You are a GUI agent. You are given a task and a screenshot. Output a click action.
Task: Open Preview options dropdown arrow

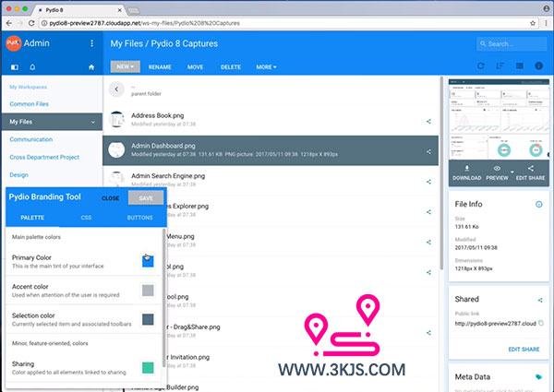[x=512, y=172]
